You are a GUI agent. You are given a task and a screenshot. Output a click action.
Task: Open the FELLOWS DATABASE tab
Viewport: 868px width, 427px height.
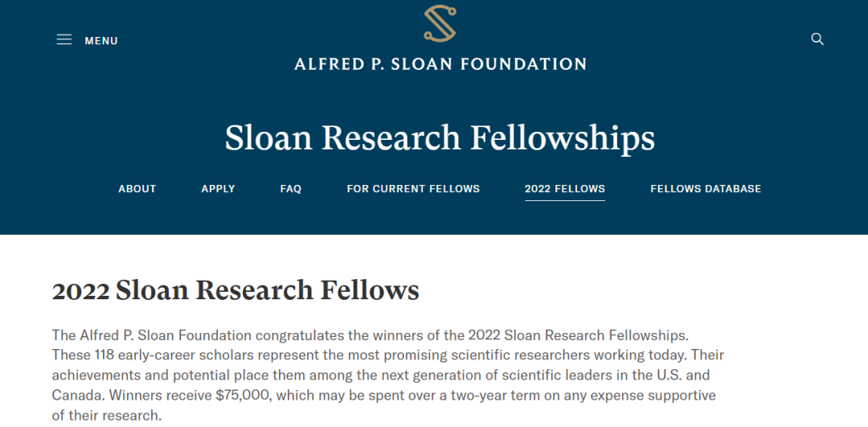[706, 189]
